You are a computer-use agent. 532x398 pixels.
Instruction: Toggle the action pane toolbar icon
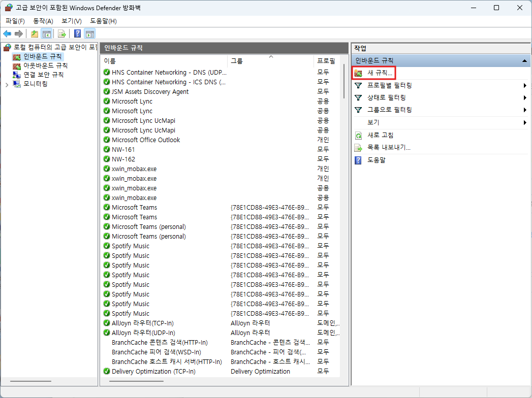point(90,34)
